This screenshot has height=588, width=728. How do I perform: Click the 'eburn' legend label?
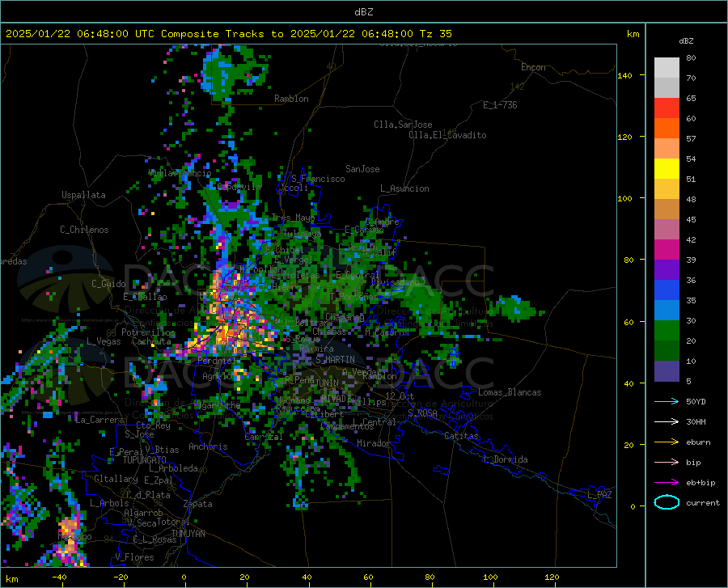click(x=698, y=442)
